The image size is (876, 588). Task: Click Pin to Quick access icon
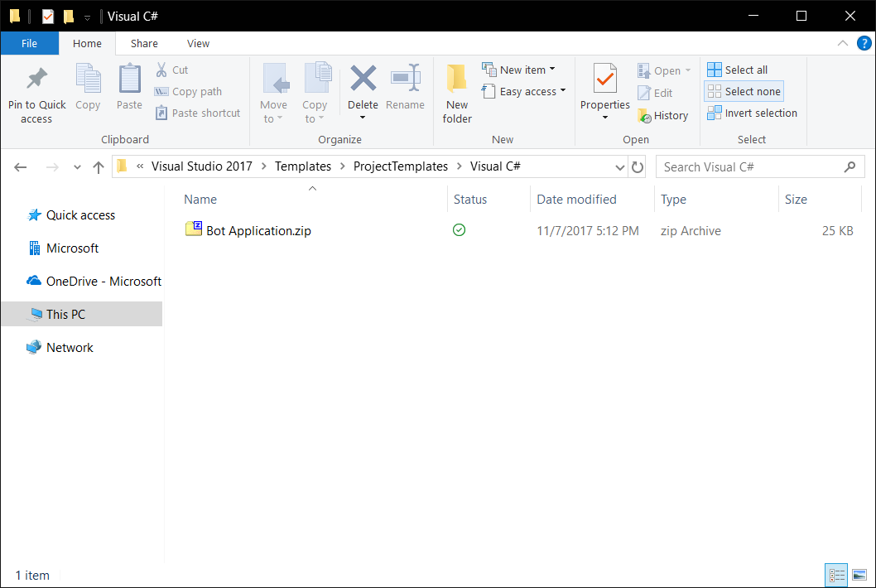37,79
